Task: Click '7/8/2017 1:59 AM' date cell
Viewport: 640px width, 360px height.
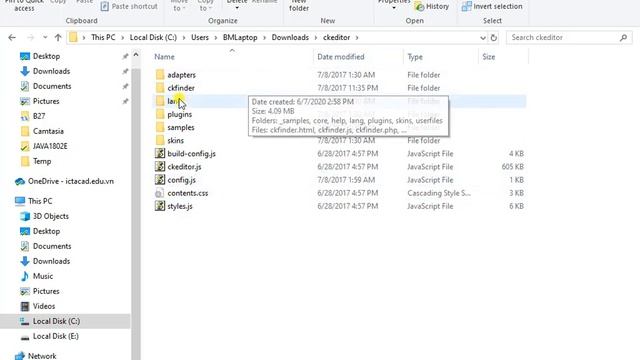Action: [x=346, y=180]
